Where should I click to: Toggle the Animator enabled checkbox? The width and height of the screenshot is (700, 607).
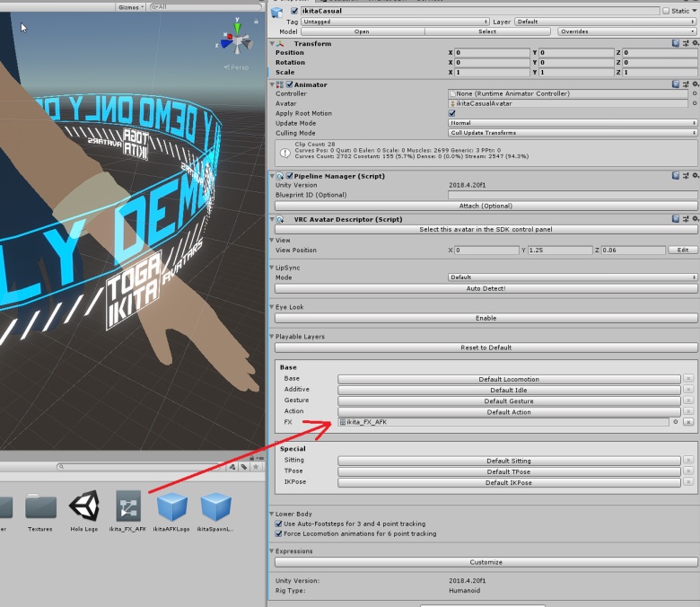[x=289, y=84]
